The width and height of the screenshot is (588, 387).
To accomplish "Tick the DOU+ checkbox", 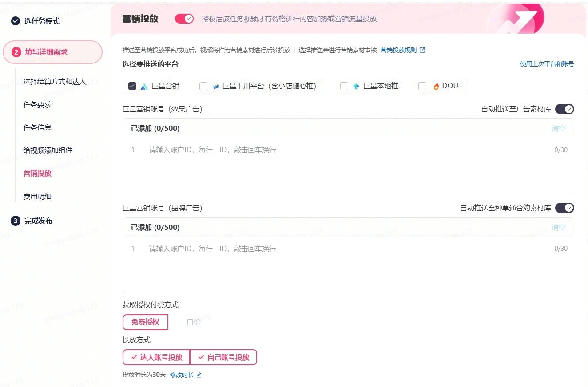I will point(422,86).
